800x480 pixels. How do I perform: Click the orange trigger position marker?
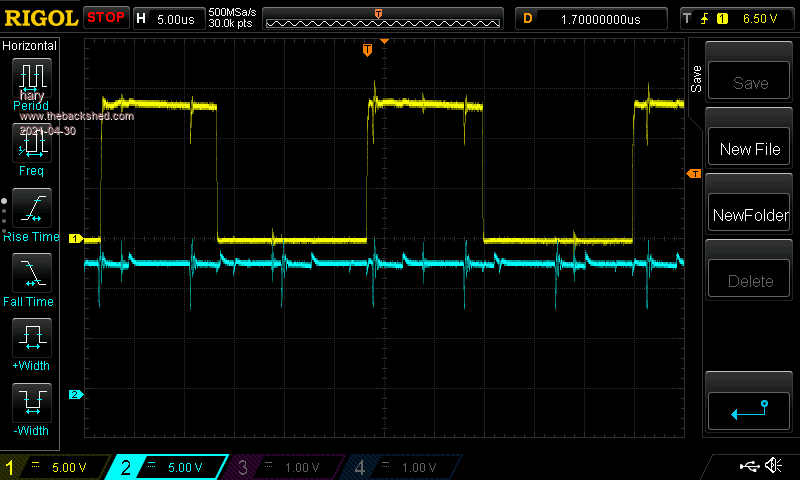pyautogui.click(x=368, y=49)
